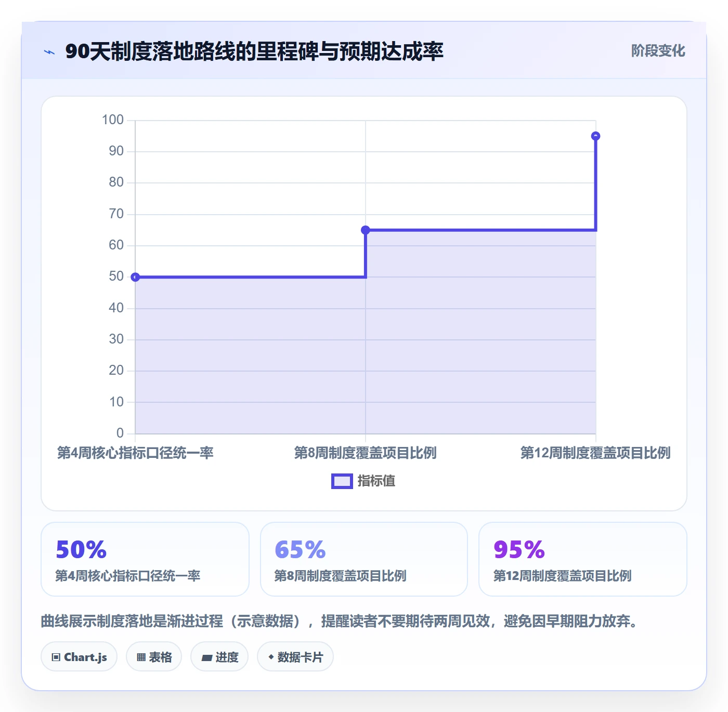Viewport: 728px width, 712px height.
Task: Open the 65% data card
Action: [x=364, y=559]
